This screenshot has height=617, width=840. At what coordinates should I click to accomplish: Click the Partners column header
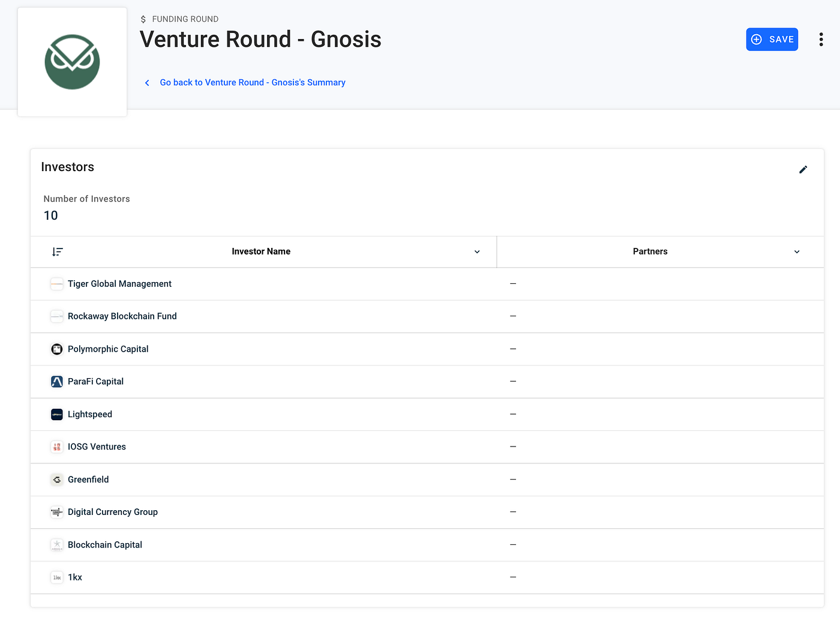650,251
